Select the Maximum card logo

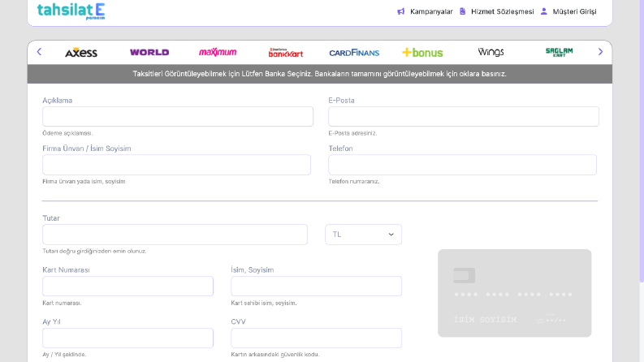point(218,52)
